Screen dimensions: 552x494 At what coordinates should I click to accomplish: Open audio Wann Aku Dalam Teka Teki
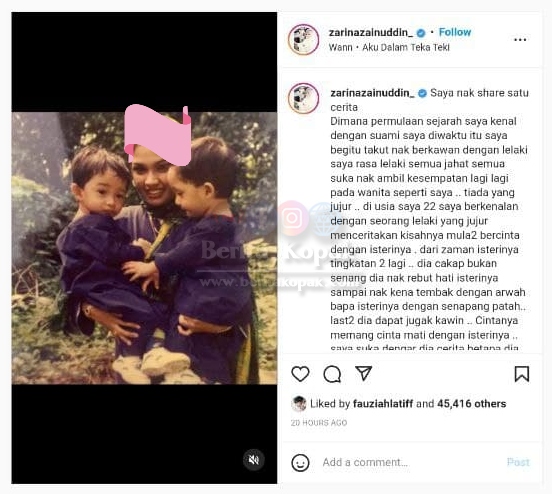pyautogui.click(x=389, y=47)
